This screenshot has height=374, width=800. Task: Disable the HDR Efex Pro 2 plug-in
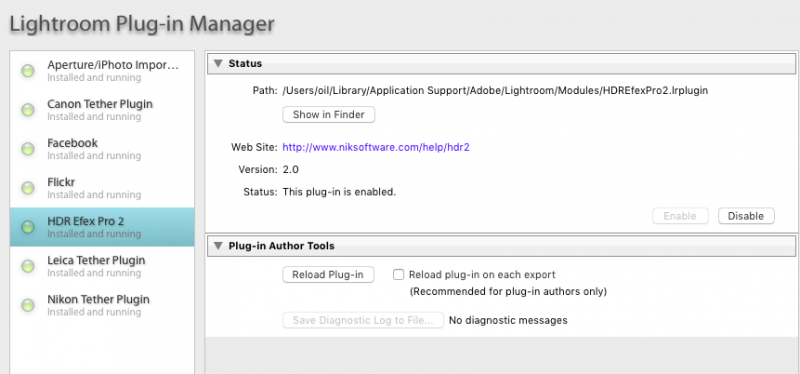click(x=746, y=216)
